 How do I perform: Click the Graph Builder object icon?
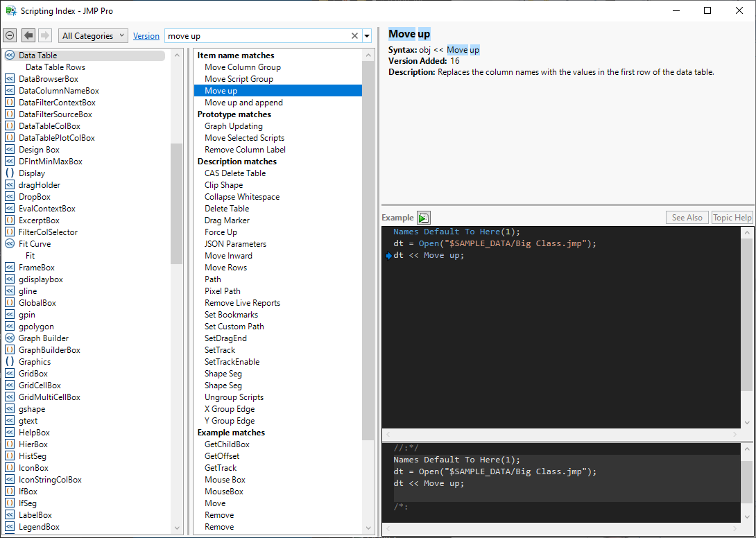tap(10, 338)
